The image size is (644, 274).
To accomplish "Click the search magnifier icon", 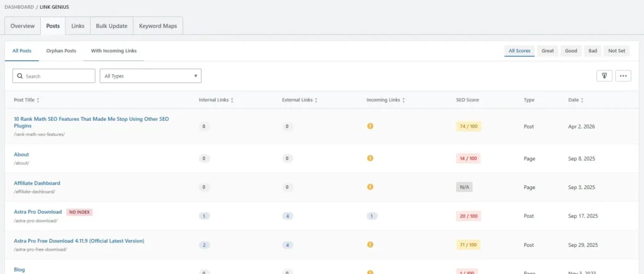I will tap(20, 76).
